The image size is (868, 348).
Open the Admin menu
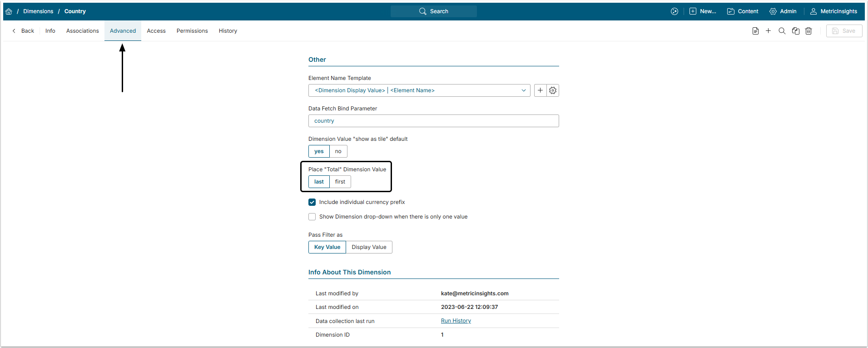coord(783,11)
